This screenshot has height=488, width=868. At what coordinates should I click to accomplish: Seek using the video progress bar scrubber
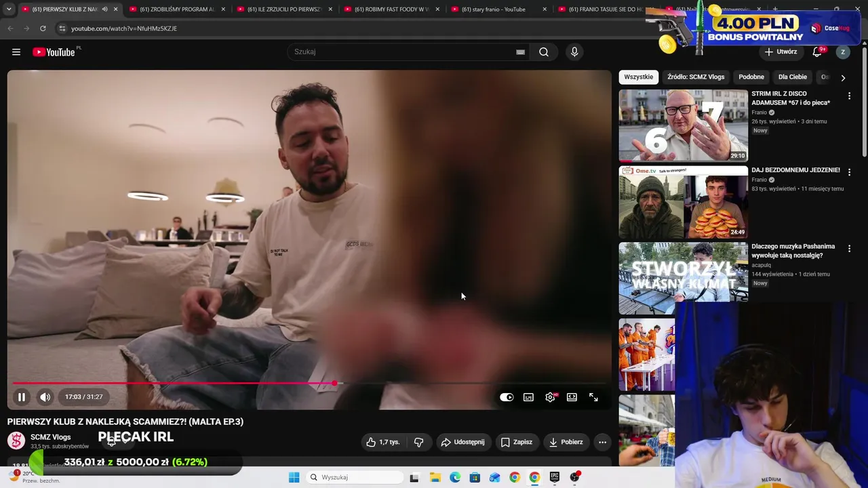[334, 384]
